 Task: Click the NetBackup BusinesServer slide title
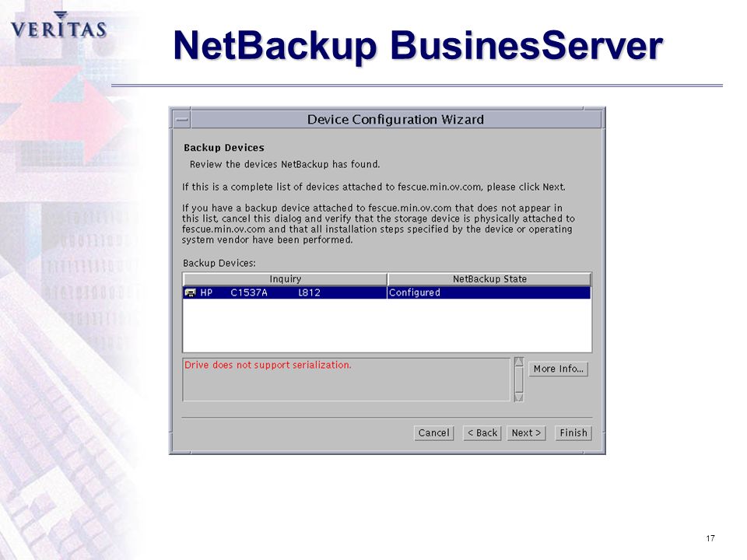pos(418,46)
